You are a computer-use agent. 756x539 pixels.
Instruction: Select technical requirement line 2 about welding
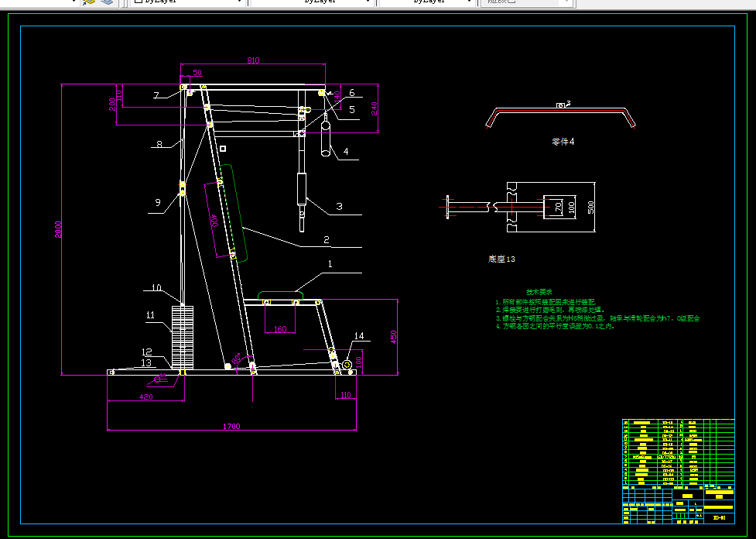click(x=550, y=310)
